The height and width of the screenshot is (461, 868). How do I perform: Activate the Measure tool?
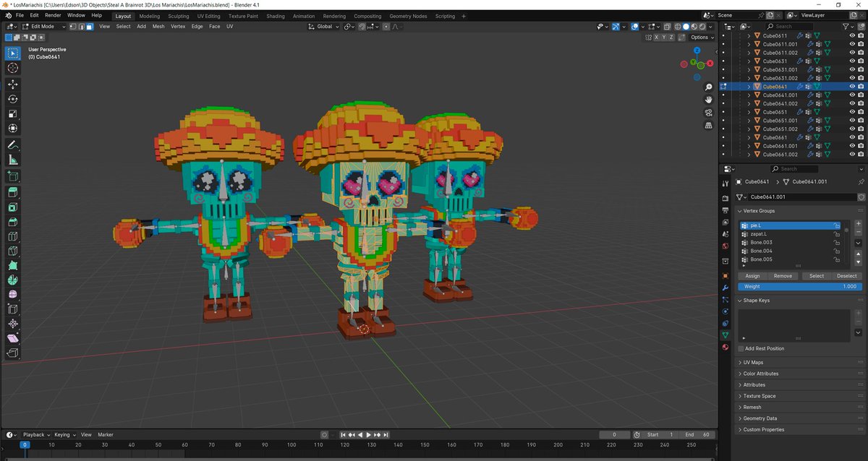13,160
